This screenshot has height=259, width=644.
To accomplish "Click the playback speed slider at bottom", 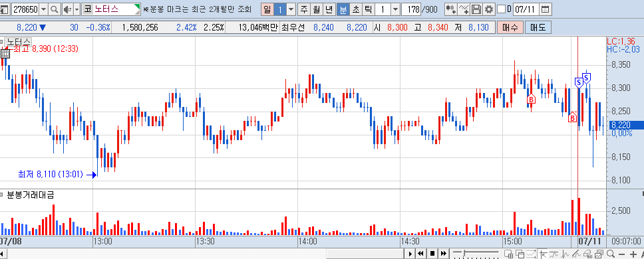I will coord(476,253).
